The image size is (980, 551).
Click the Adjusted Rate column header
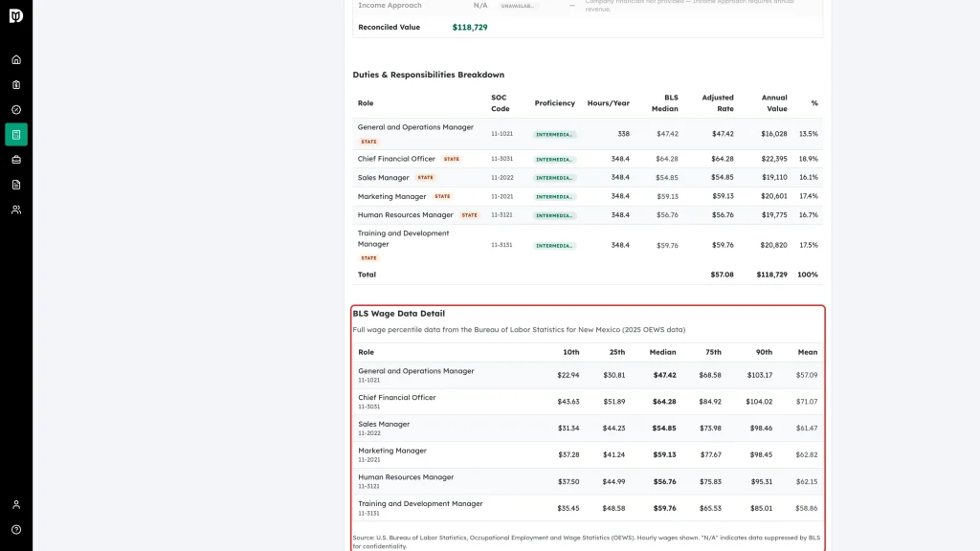coord(718,103)
